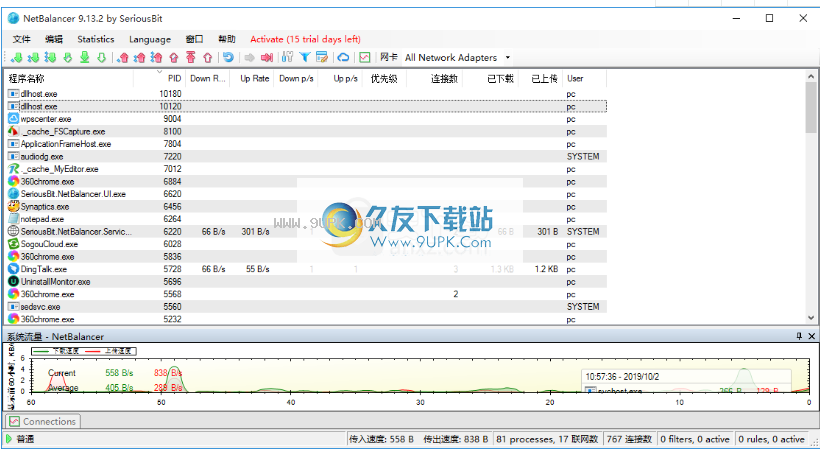Select the audiodg.exe row
The width and height of the screenshot is (820, 451).
(306, 156)
